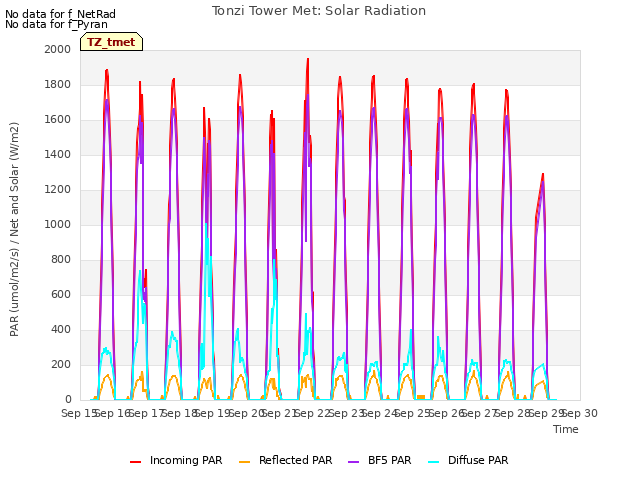Click the x-axis 'Time' label
Image resolution: width=640 pixels, height=480 pixels.
[x=566, y=429]
